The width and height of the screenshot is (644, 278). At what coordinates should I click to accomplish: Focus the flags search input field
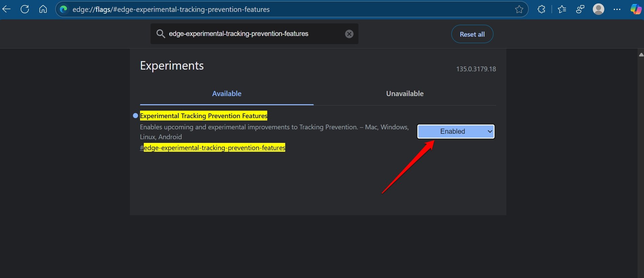point(254,34)
